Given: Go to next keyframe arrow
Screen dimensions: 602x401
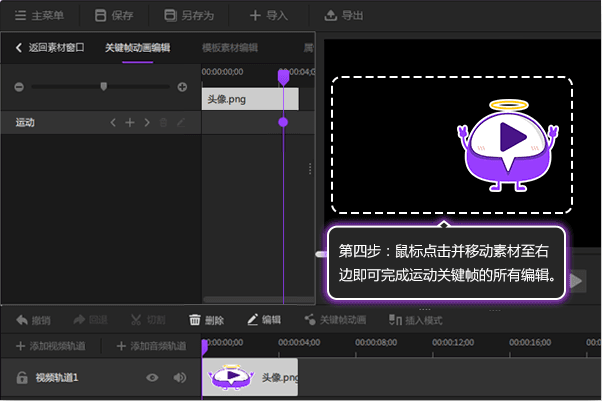Looking at the screenshot, I should [147, 122].
